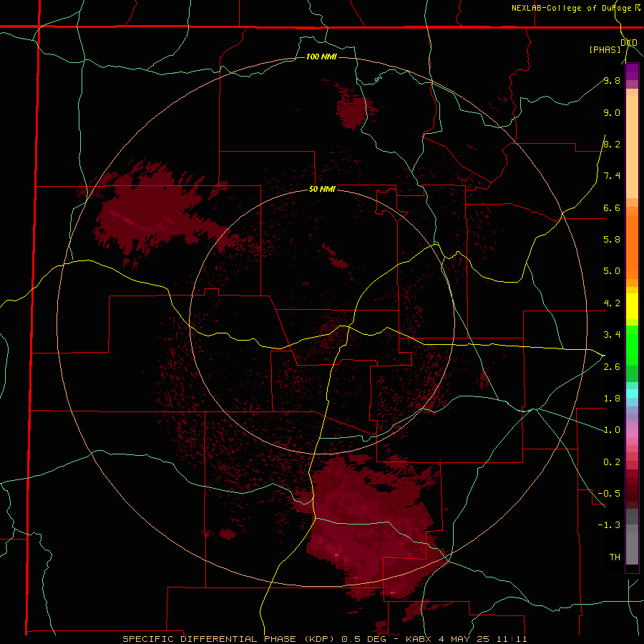Click the [PHAS] legend header
This screenshot has height=644, width=644.
(x=605, y=49)
